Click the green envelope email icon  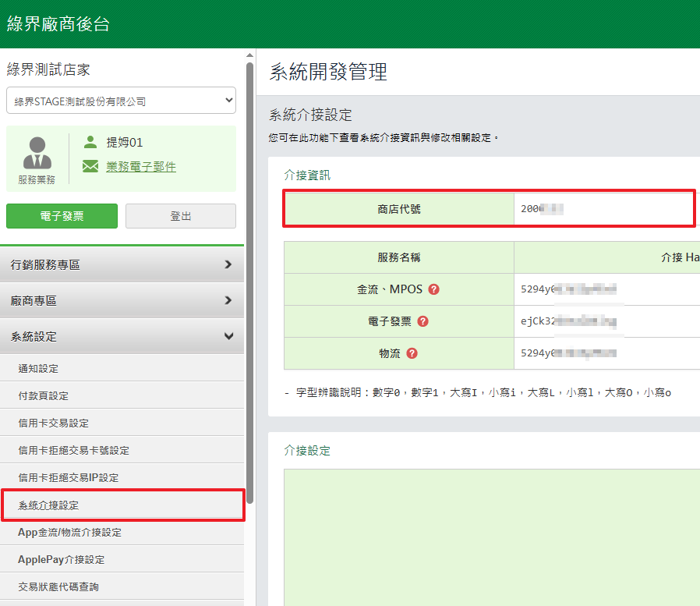(90, 166)
